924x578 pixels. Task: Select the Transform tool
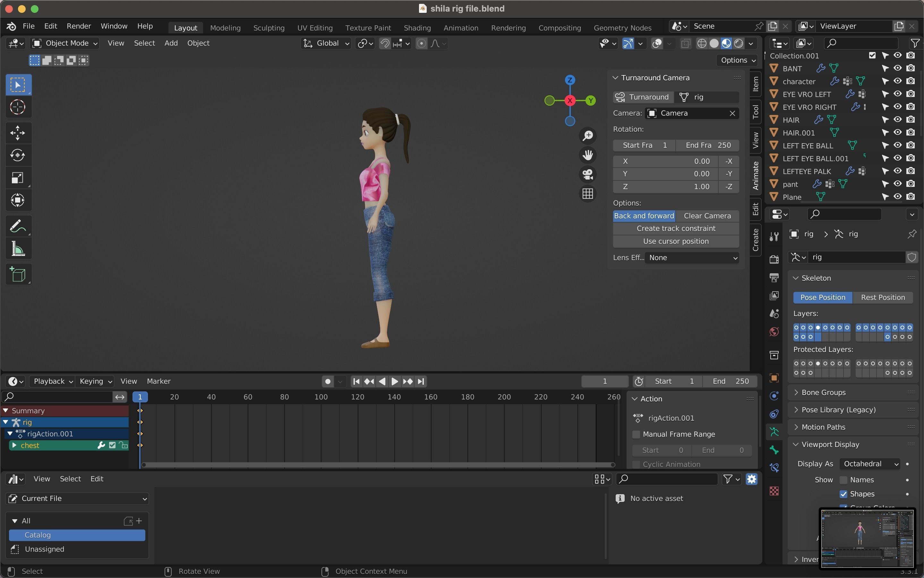tap(18, 200)
